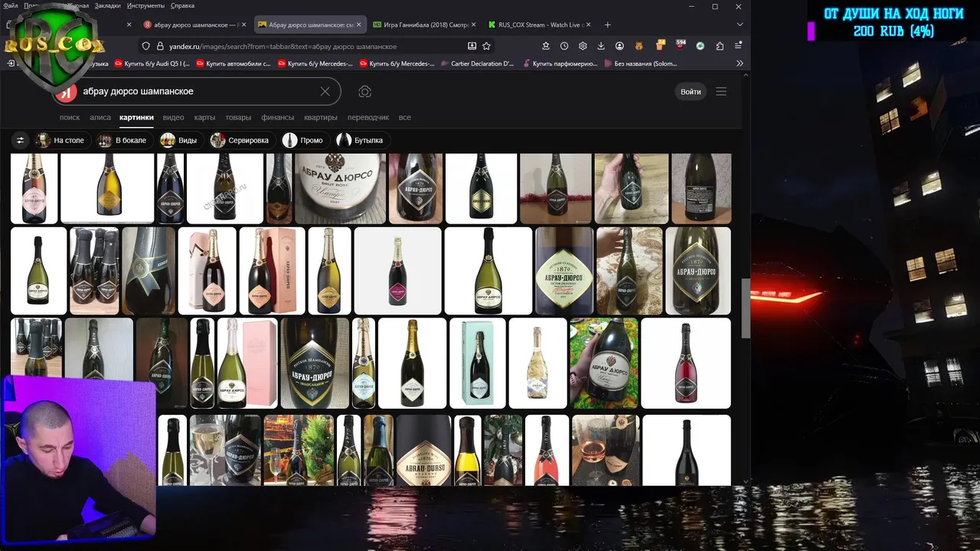Open the Firefox account icon
Screen dimensions: 980x551
[619, 46]
